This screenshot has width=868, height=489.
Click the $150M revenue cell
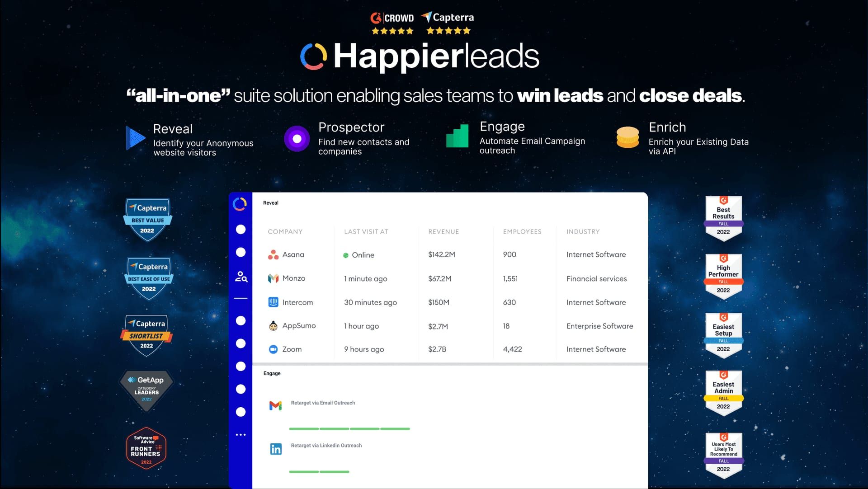(x=439, y=302)
